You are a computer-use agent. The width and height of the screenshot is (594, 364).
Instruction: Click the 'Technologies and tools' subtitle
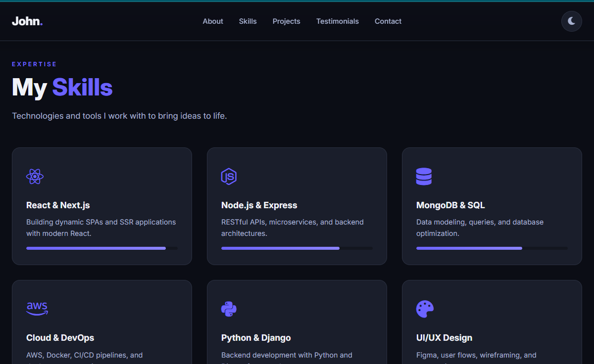119,116
